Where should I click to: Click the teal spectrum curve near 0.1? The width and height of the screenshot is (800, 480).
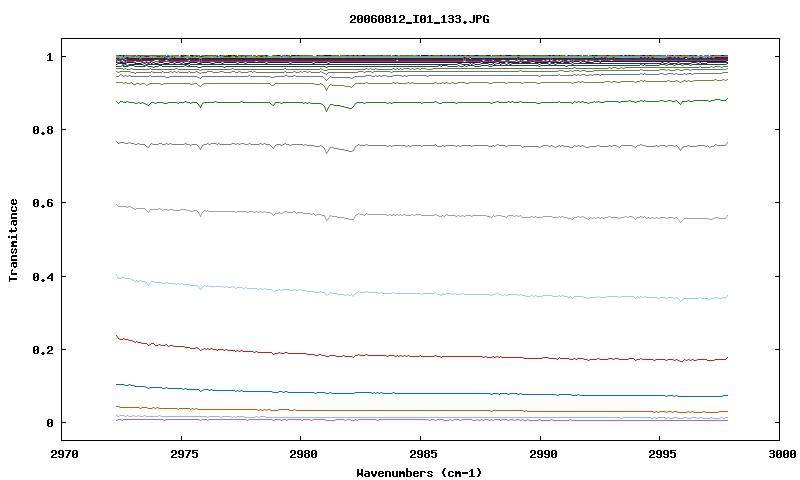421,393
